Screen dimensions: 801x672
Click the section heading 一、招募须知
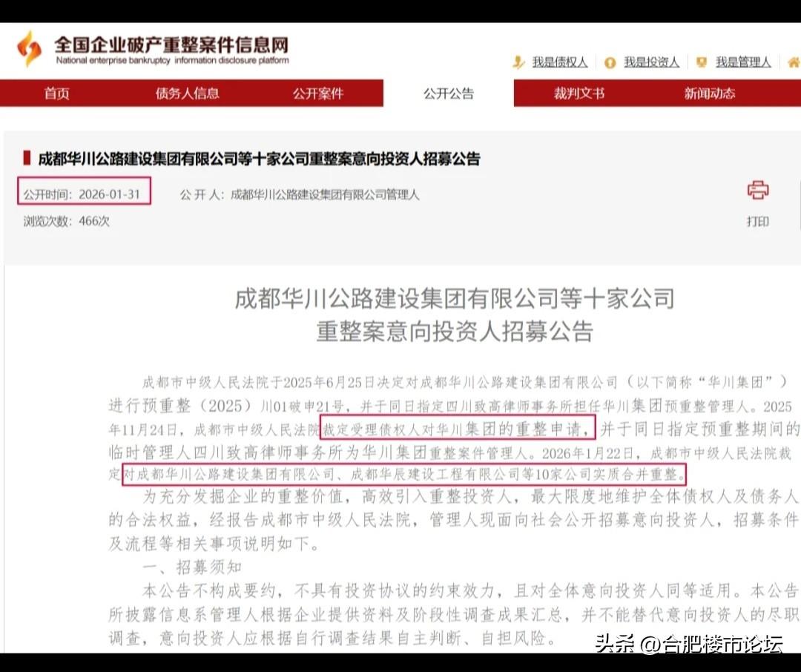click(x=191, y=567)
